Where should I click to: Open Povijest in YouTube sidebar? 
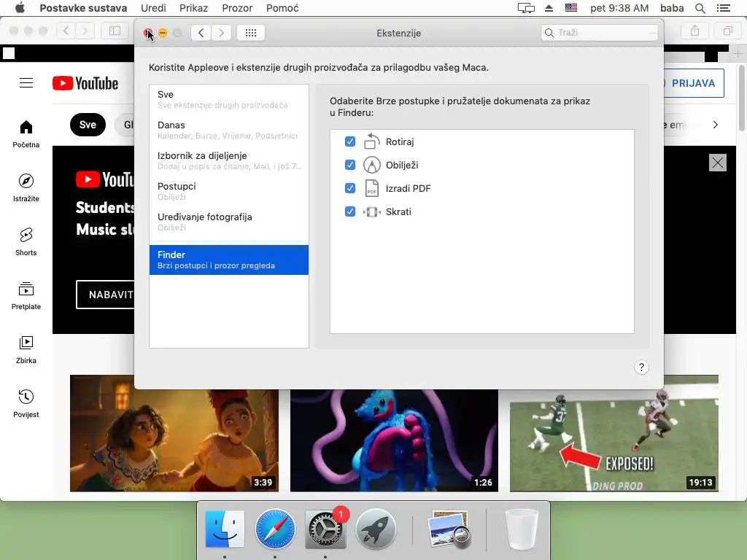[x=26, y=404]
